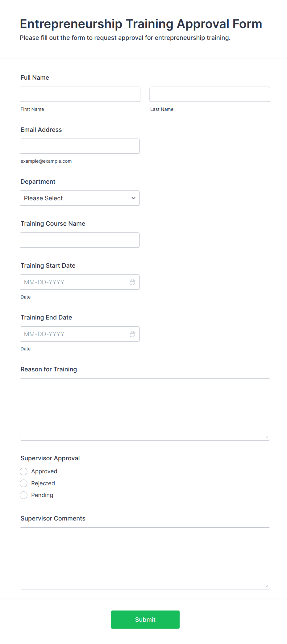Click the Approved option label text
This screenshot has height=644, width=287.
pyautogui.click(x=44, y=471)
